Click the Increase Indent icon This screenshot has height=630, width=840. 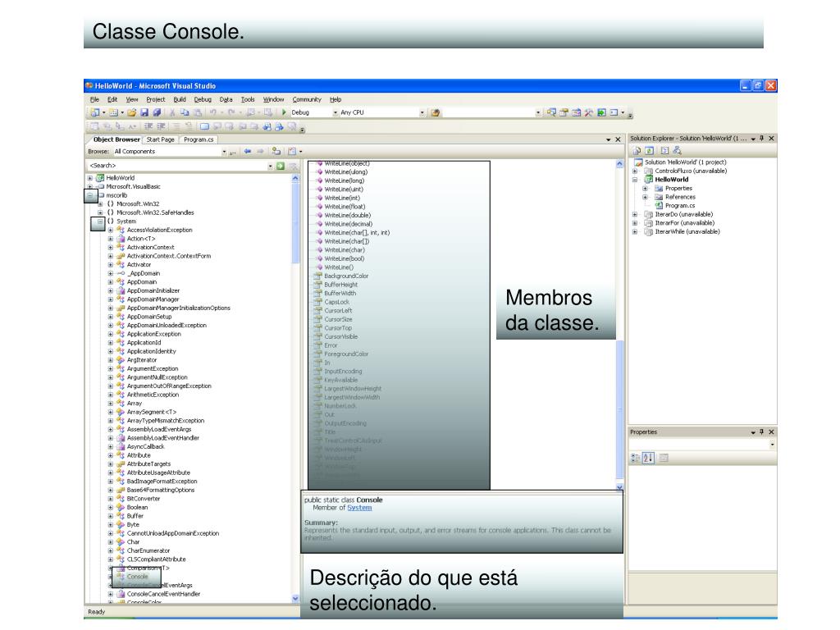pyautogui.click(x=161, y=126)
